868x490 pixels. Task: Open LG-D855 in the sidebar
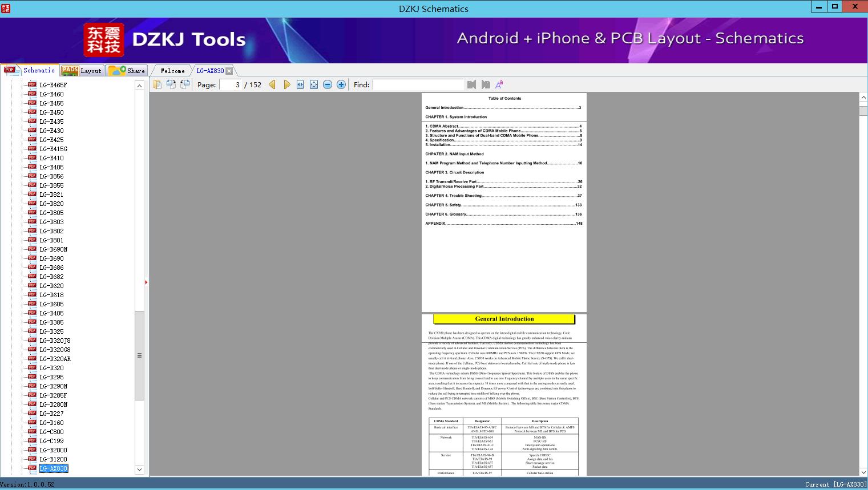51,185
